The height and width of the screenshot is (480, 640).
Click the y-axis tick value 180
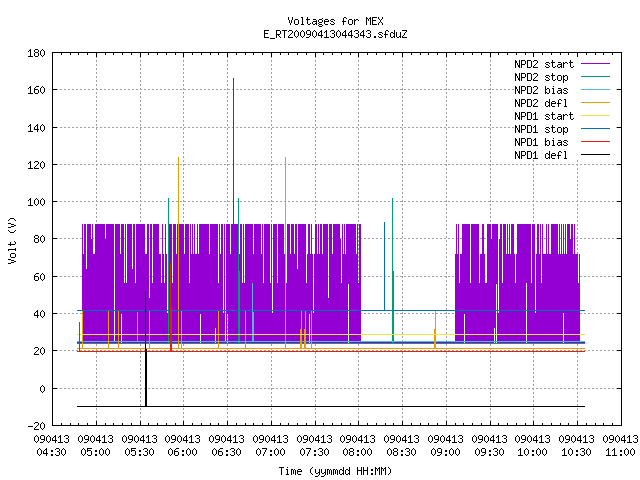coord(36,53)
